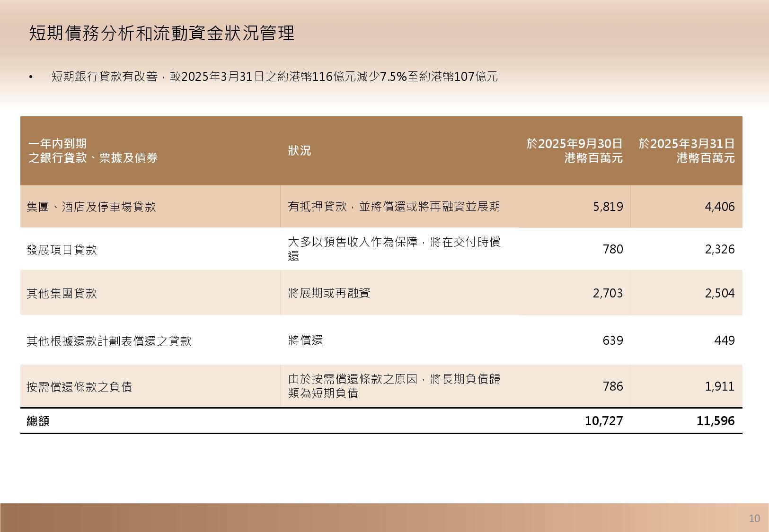Click the 總額 total row label
769x532 pixels.
pyautogui.click(x=38, y=421)
